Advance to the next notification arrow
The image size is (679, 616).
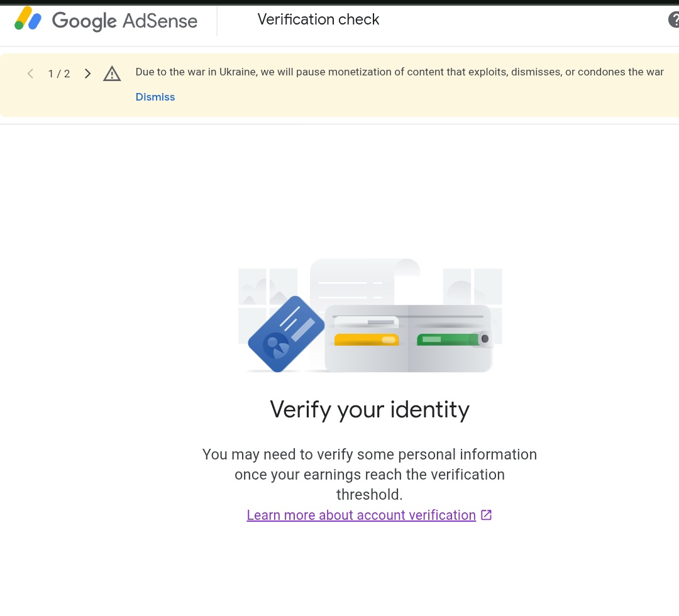click(87, 74)
